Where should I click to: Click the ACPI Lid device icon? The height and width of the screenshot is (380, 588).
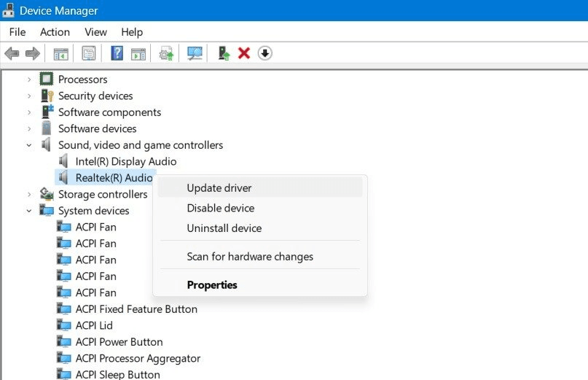pyautogui.click(x=63, y=325)
